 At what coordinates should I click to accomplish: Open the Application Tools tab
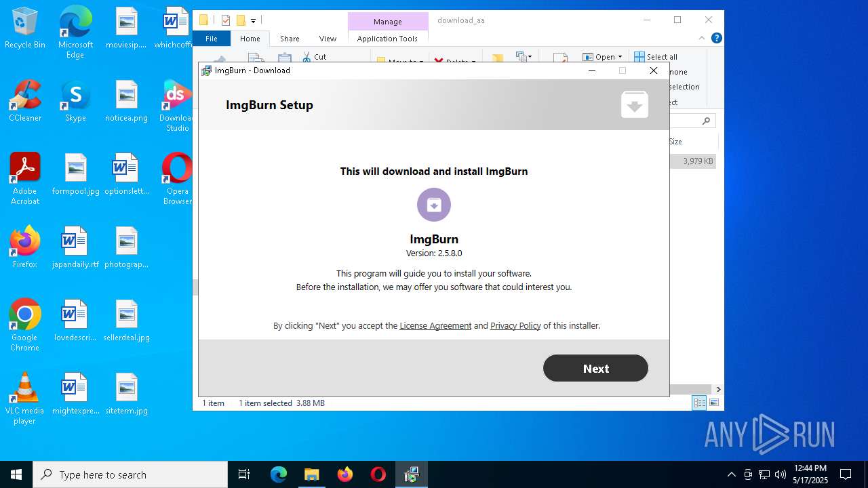(x=387, y=39)
